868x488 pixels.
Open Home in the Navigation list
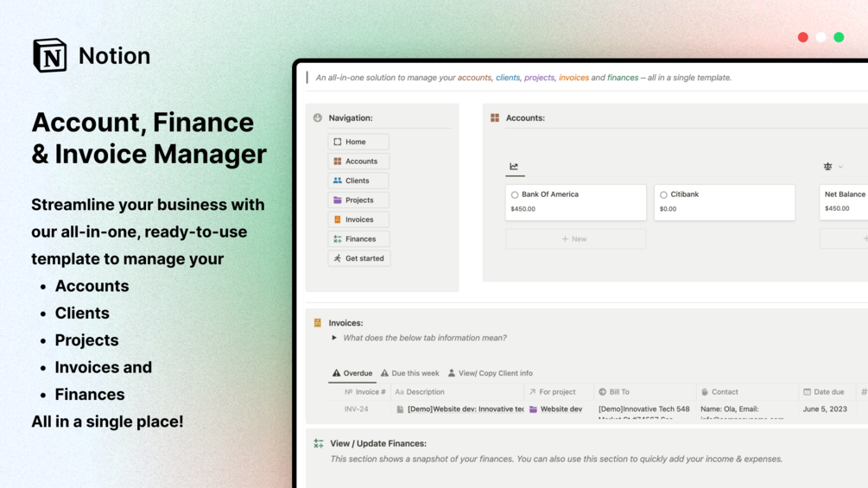coord(358,142)
